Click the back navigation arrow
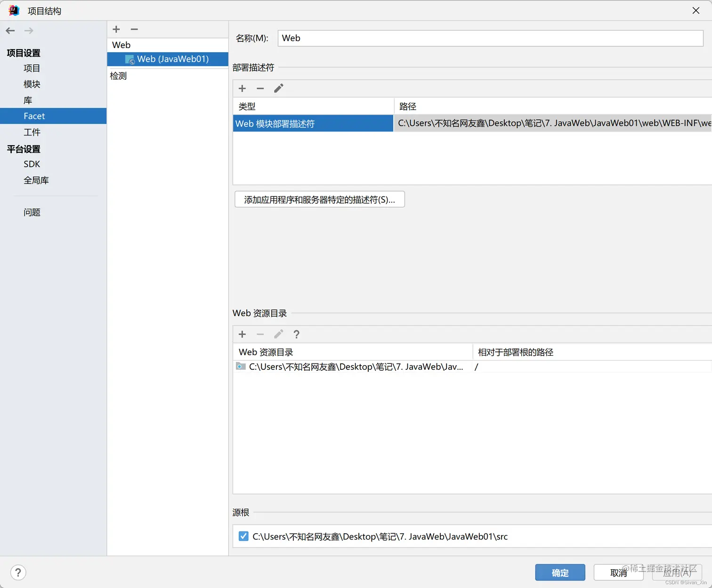Image resolution: width=712 pixels, height=588 pixels. click(10, 31)
